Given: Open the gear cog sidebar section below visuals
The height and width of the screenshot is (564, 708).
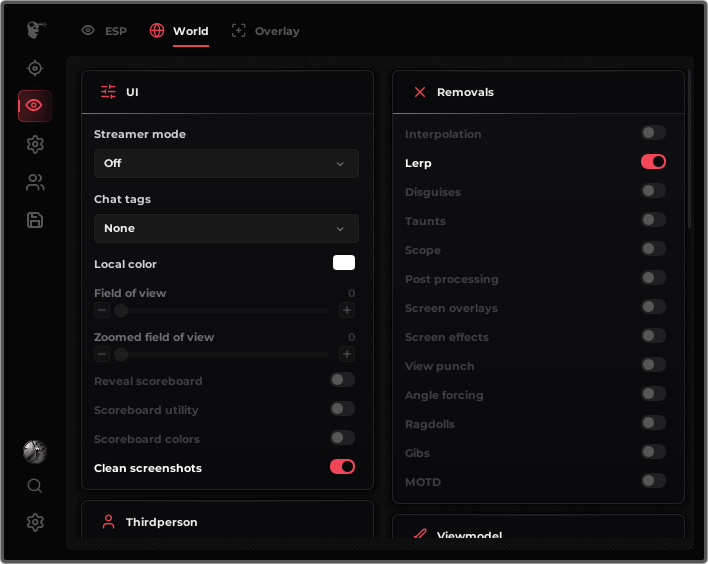Looking at the screenshot, I should (x=35, y=144).
